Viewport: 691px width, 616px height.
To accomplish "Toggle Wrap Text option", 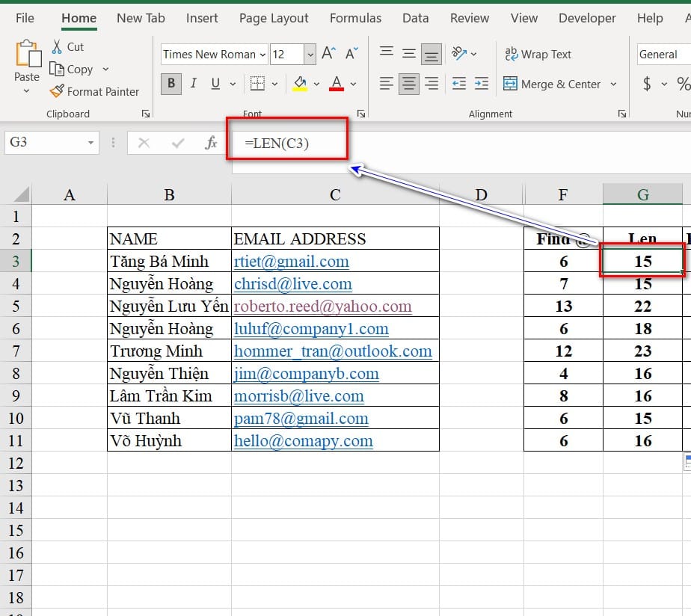I will point(538,55).
